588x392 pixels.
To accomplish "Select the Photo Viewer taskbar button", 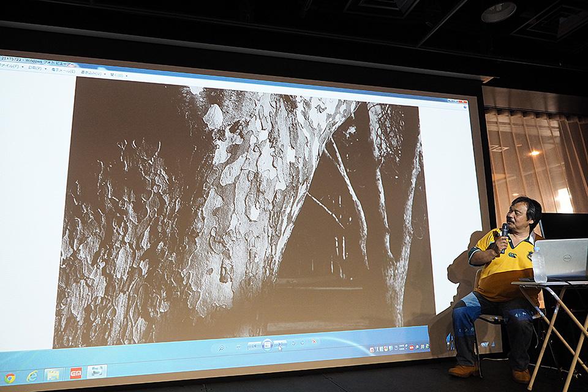I will click(x=96, y=371).
